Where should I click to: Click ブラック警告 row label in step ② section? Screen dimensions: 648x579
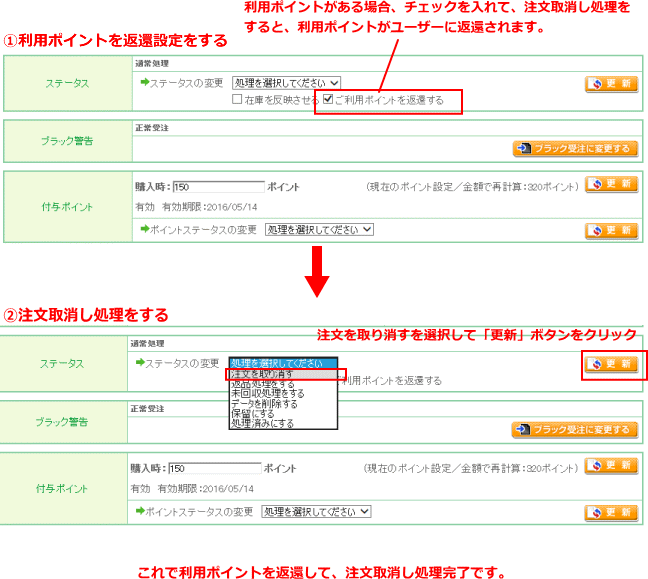tap(62, 422)
